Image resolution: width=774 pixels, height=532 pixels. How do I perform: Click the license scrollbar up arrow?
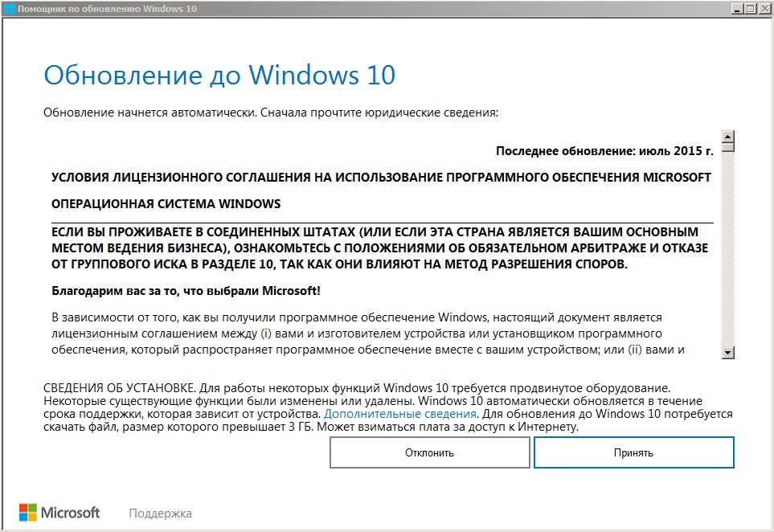click(x=727, y=136)
